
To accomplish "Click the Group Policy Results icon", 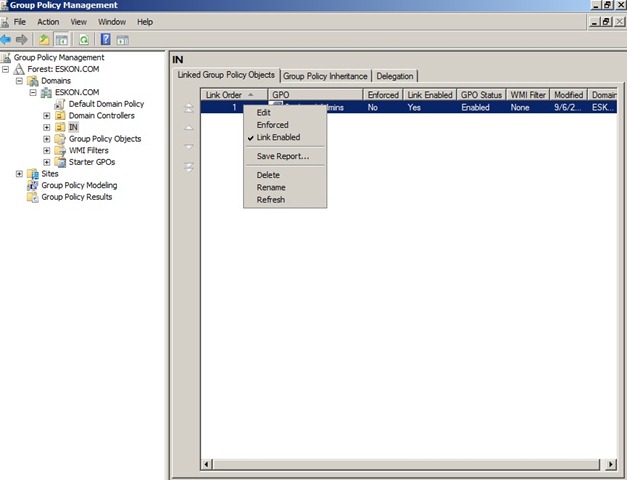I will (32, 197).
